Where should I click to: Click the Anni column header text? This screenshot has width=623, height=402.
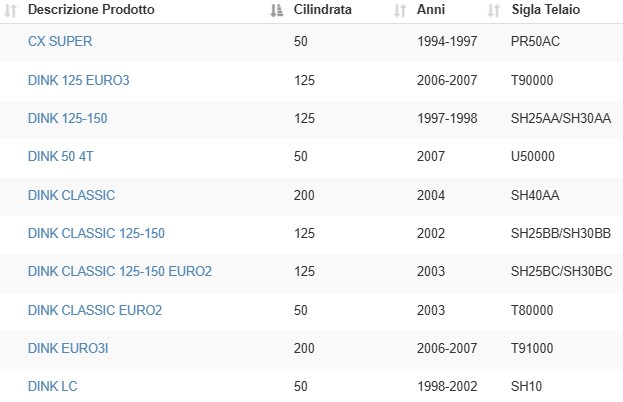431,9
